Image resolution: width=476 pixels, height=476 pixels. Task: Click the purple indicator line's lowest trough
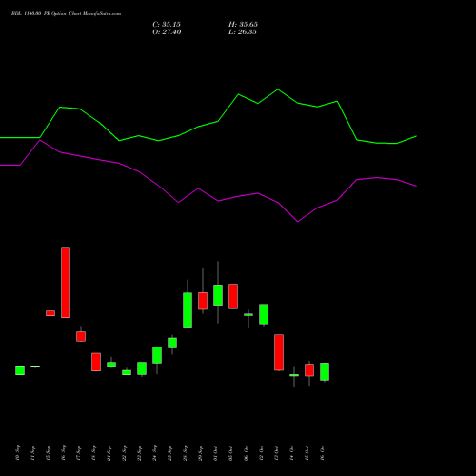(298, 222)
